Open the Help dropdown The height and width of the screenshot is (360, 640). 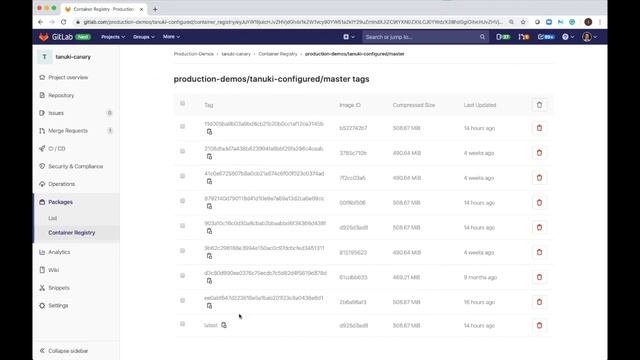568,37
